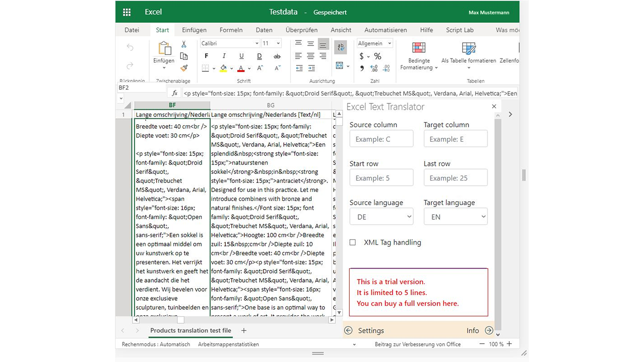Click Settings in the translator pane
Viewport: 644px width, 362px height.
pos(371,330)
